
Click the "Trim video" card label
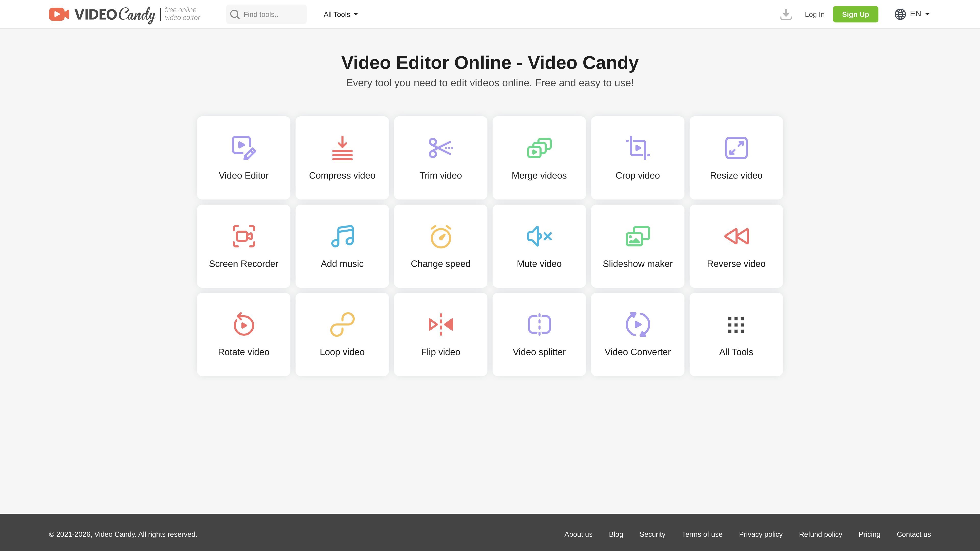[x=440, y=176]
